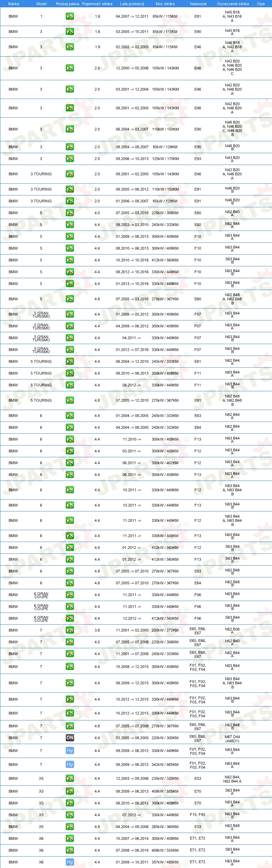Viewport: 272px width, 868px height.
Task: Click the Hy hybrid icon for BMW 7 342kW
Action: pos(70,765)
